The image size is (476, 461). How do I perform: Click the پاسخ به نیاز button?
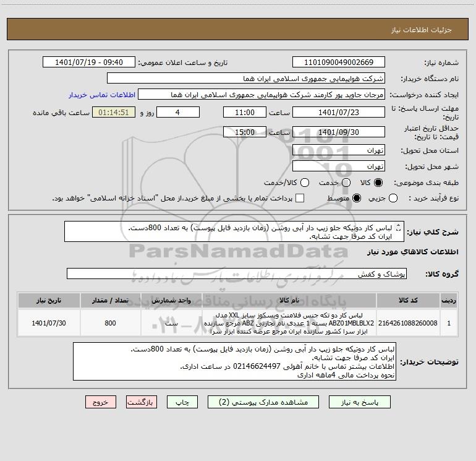click(x=360, y=402)
